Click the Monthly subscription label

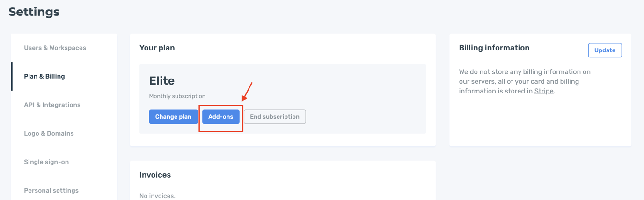(177, 96)
